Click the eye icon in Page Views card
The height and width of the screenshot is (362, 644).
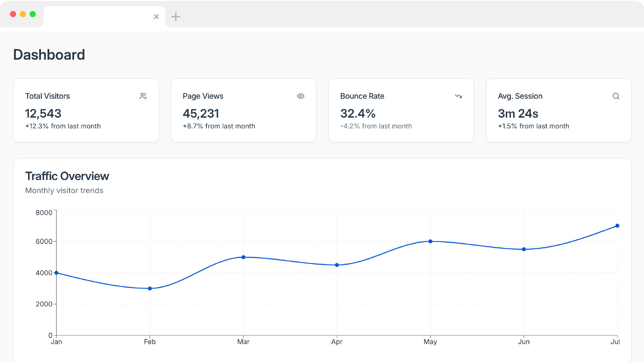coord(301,96)
